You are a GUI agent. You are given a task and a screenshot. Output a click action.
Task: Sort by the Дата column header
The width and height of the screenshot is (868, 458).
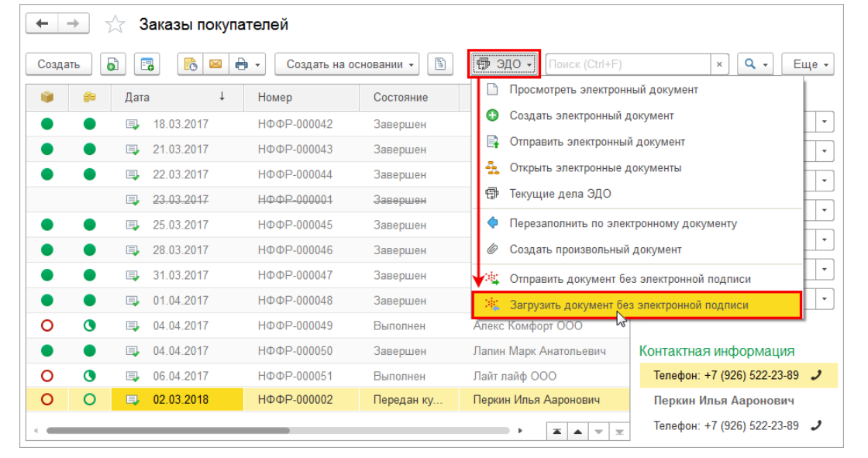[x=177, y=98]
